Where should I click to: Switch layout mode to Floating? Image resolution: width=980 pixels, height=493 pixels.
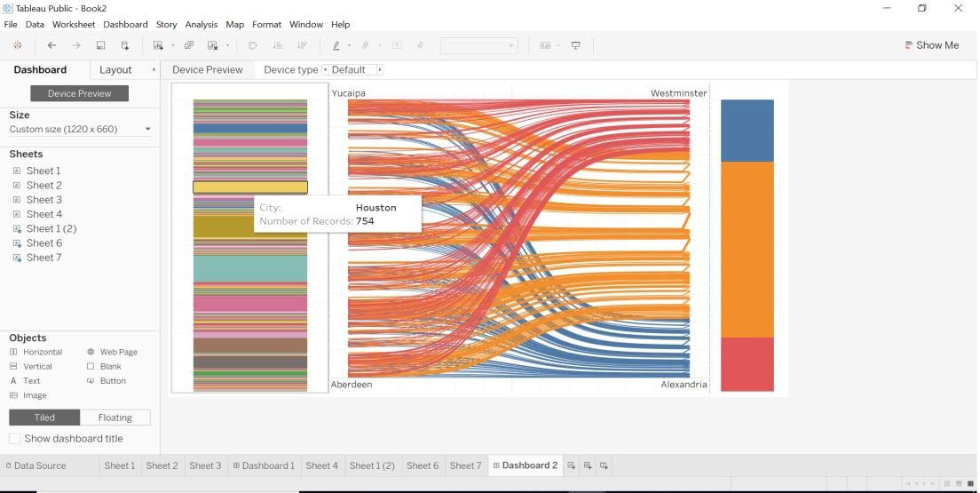pyautogui.click(x=115, y=417)
